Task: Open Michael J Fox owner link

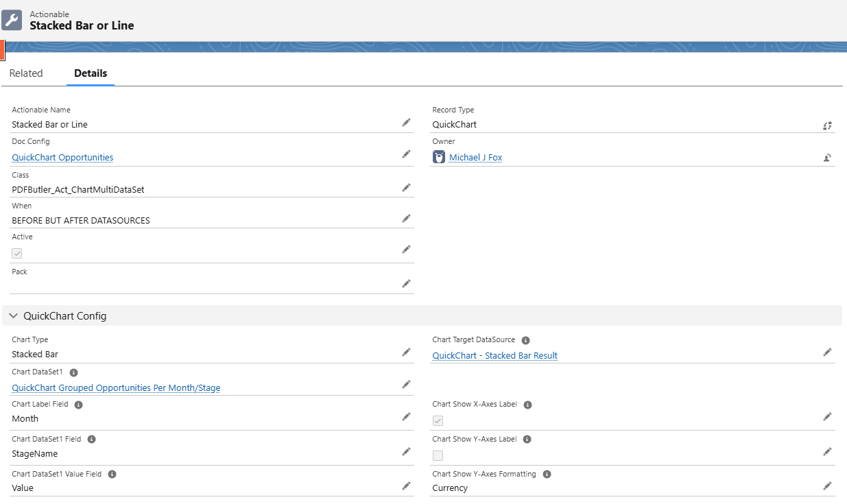Action: click(x=475, y=157)
